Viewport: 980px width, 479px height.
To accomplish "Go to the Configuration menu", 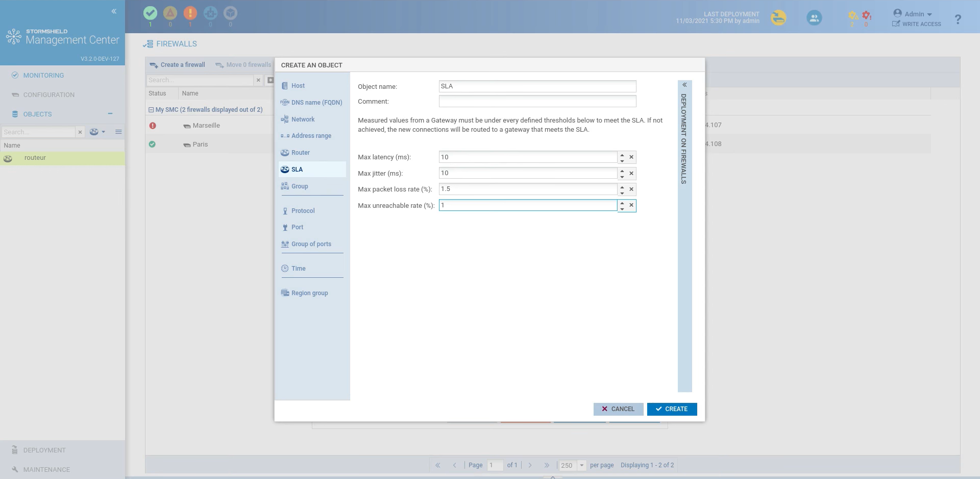I will [48, 95].
